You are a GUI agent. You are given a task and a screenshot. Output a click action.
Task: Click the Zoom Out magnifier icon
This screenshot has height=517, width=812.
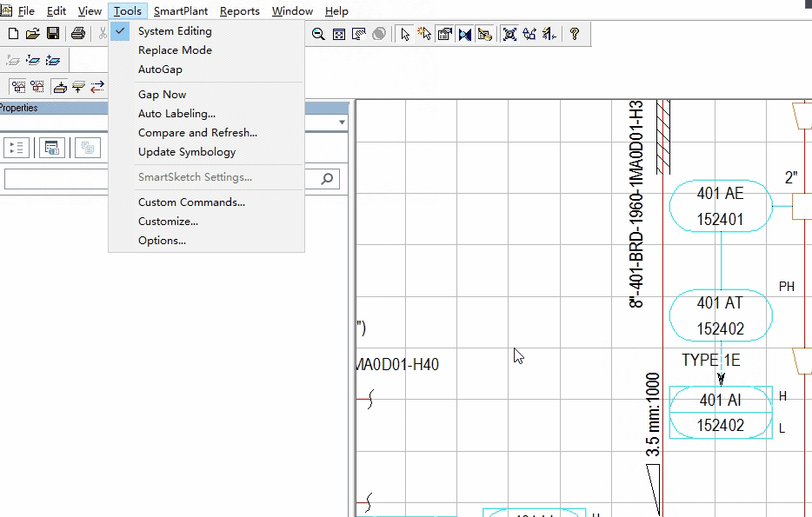click(x=318, y=34)
